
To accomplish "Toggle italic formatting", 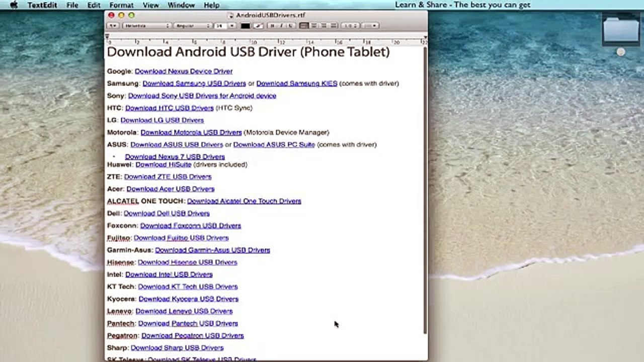I will [281, 26].
